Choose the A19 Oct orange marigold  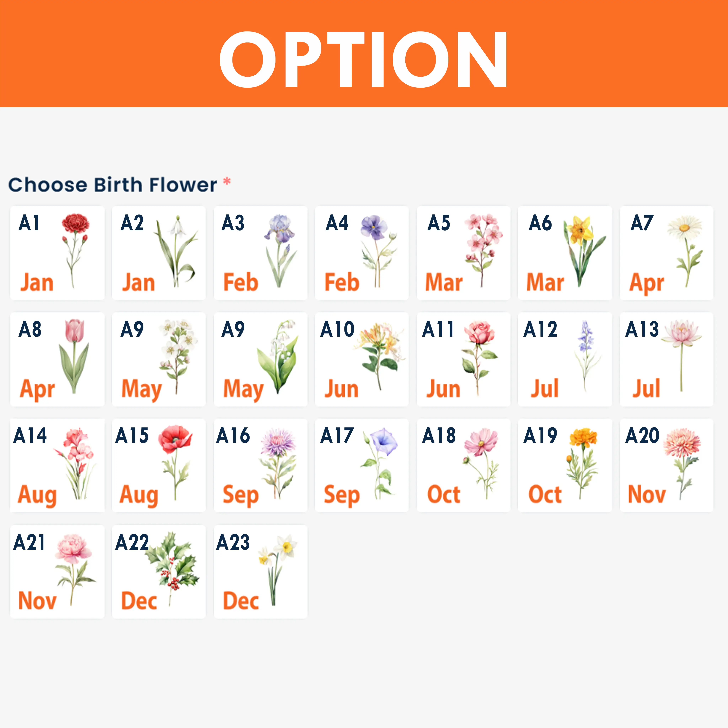pos(565,465)
